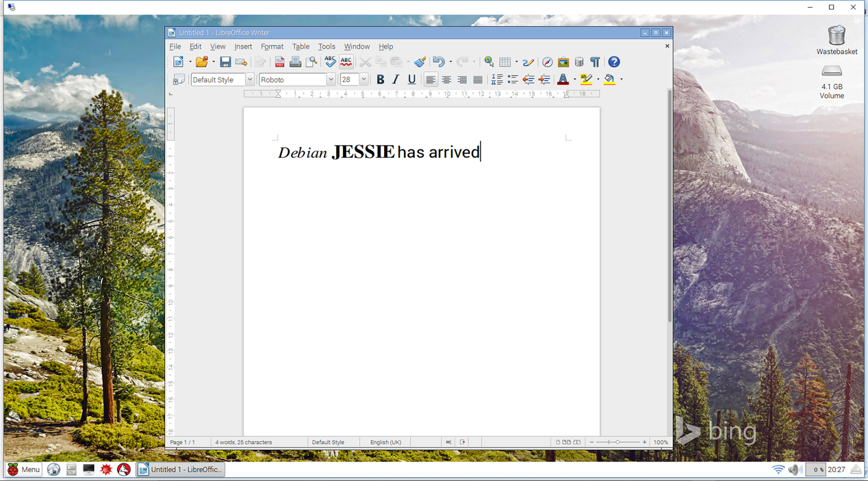Click word count in status bar
The height and width of the screenshot is (481, 868).
click(x=244, y=442)
